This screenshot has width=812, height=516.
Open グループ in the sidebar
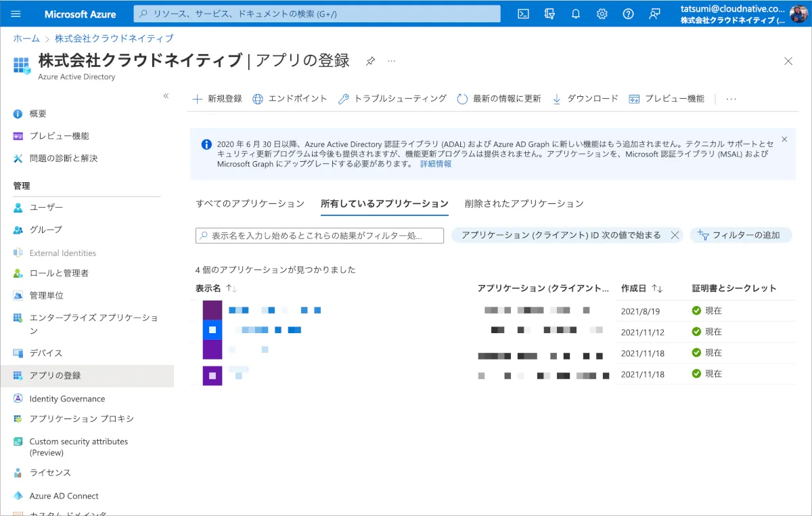point(45,230)
